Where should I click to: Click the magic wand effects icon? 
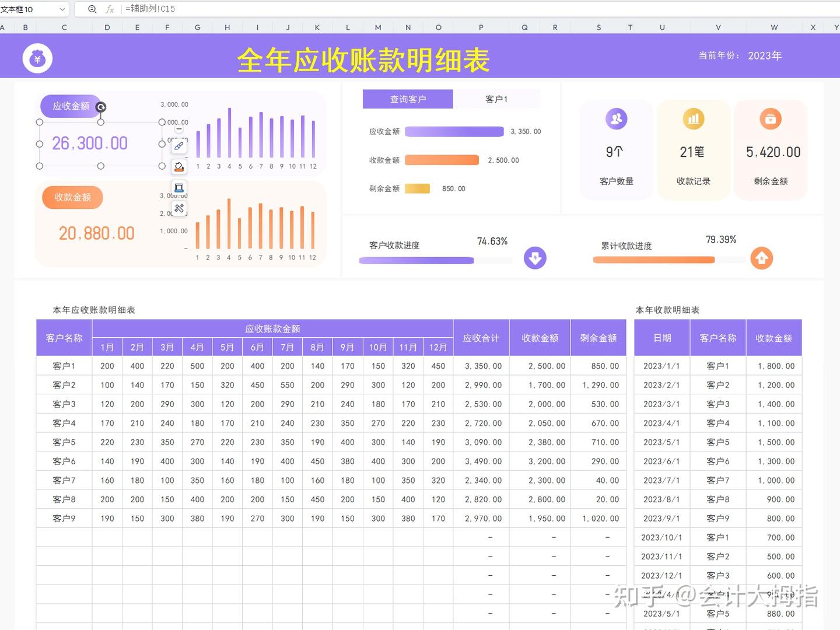click(179, 208)
